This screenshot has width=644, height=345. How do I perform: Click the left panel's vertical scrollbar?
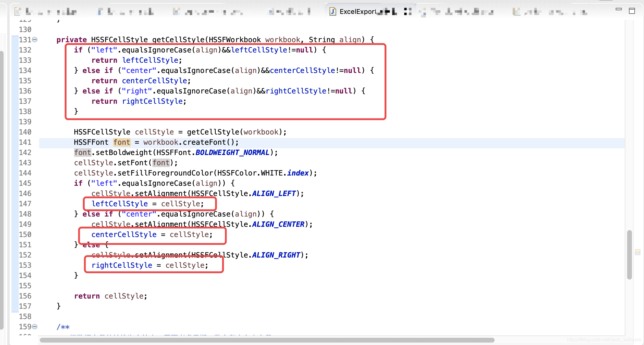point(2,190)
